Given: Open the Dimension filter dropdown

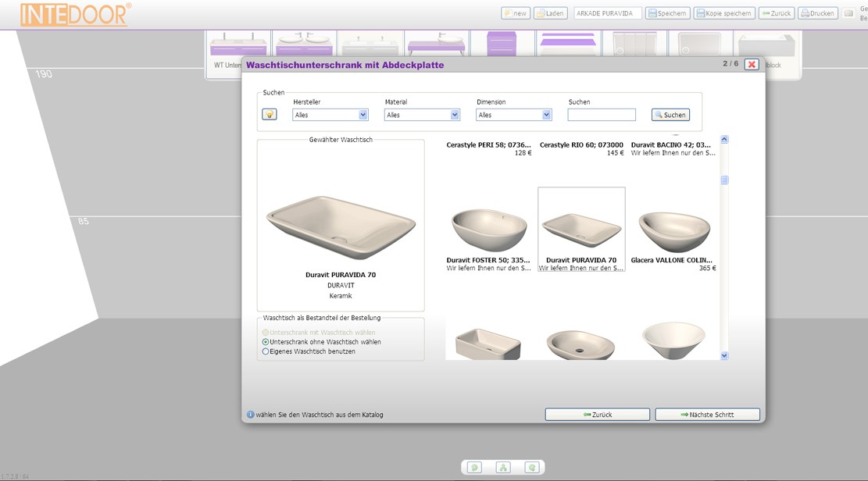Looking at the screenshot, I should tap(514, 115).
